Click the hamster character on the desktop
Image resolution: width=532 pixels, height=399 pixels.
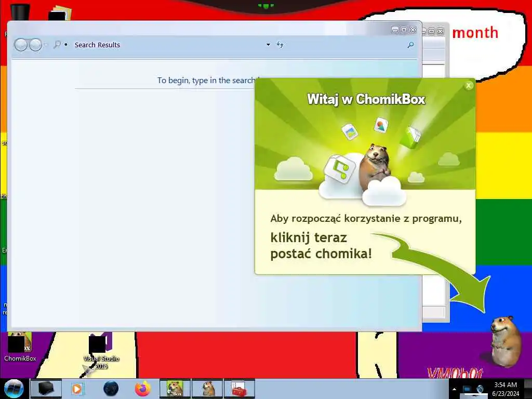(505, 342)
